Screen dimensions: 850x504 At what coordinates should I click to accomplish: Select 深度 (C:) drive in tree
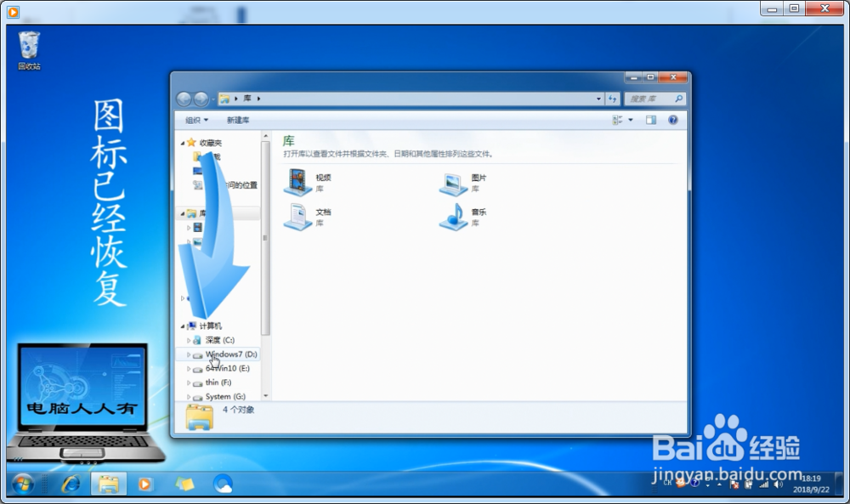[x=219, y=340]
